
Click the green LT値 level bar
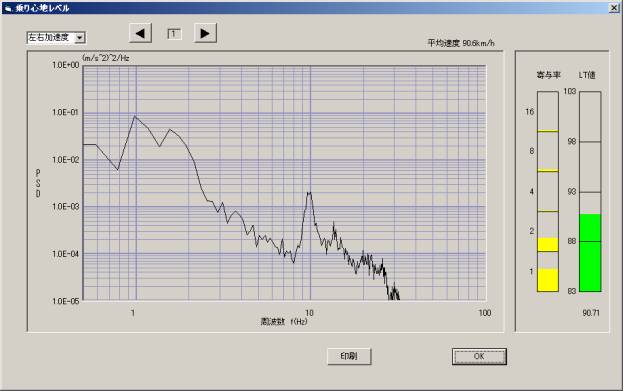coord(590,253)
